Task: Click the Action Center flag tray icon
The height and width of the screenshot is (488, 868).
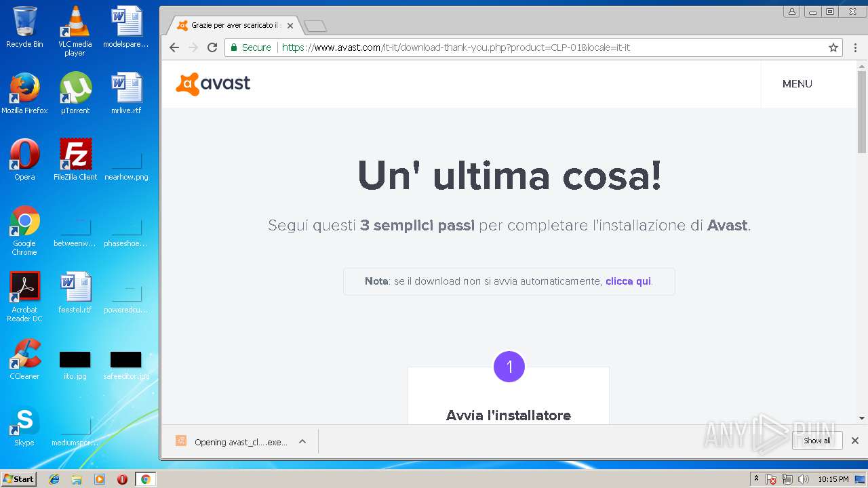Action: (771, 479)
